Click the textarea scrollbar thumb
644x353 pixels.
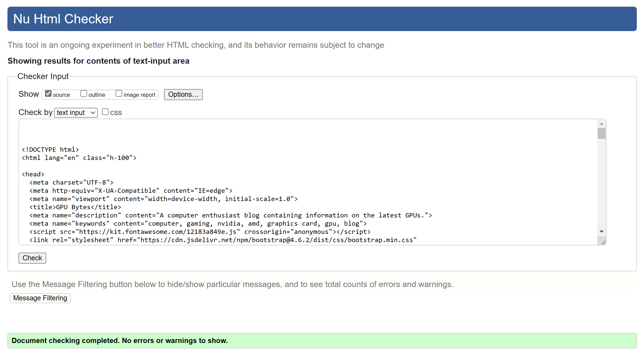[x=601, y=133]
